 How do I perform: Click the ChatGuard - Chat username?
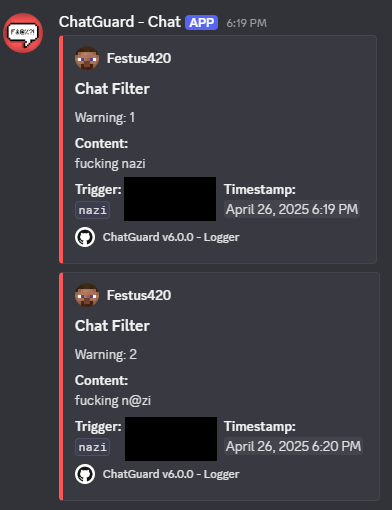tap(120, 22)
